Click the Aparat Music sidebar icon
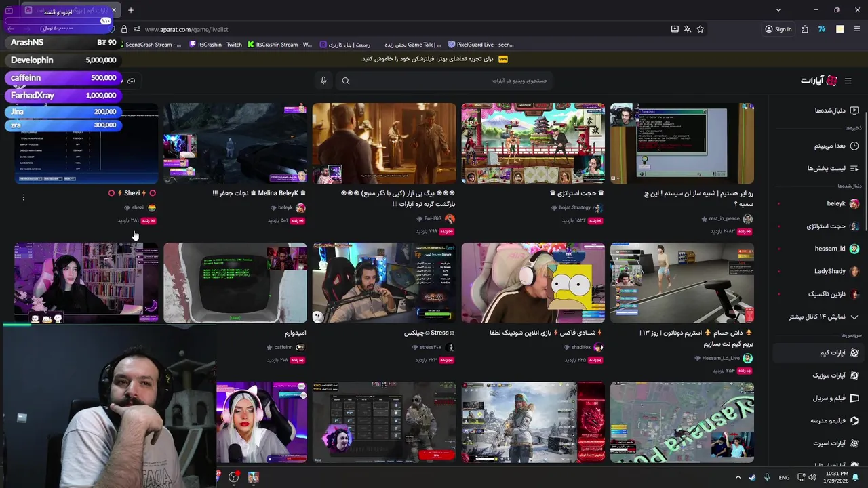Viewport: 868px width, 488px height. click(x=854, y=375)
